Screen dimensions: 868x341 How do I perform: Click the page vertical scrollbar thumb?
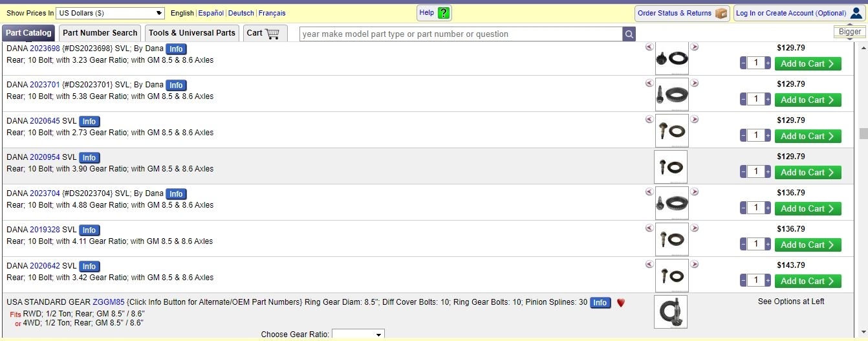click(863, 133)
